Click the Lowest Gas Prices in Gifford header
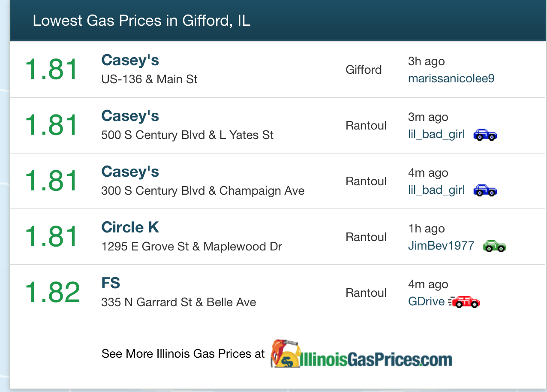547x392 pixels. [x=141, y=21]
